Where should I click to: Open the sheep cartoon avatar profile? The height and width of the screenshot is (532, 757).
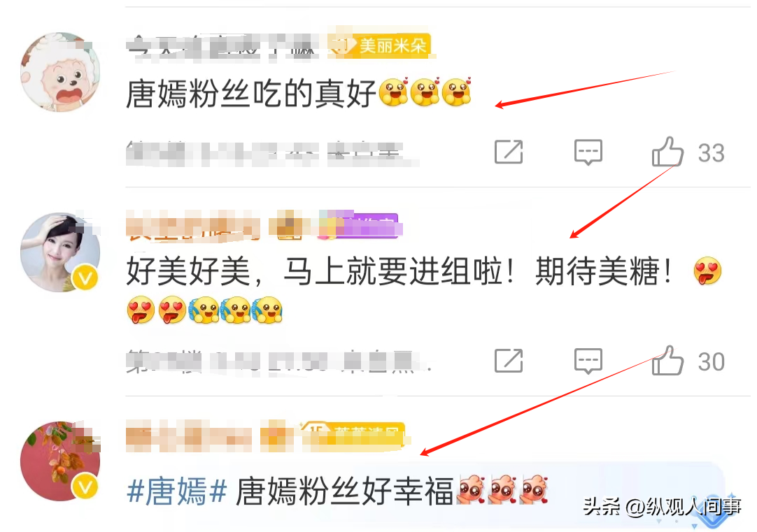point(60,72)
